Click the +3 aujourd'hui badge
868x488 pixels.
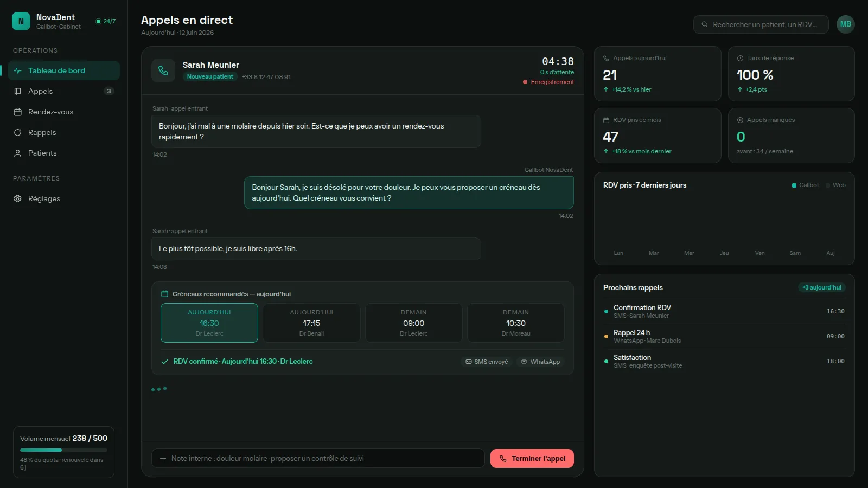822,287
